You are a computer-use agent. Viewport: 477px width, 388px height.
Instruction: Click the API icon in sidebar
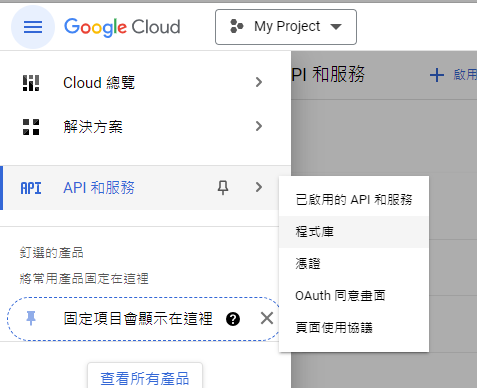31,188
